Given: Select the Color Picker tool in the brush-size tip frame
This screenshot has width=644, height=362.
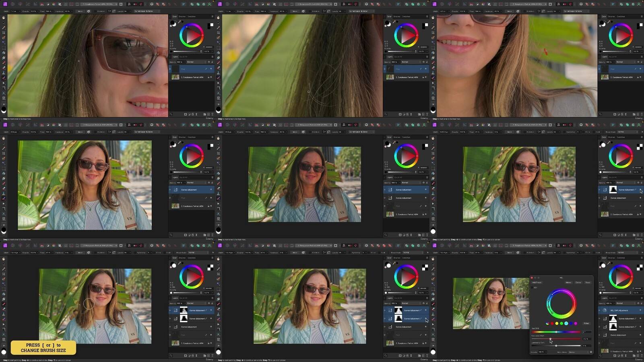Looking at the screenshot, I should click(x=4, y=269).
